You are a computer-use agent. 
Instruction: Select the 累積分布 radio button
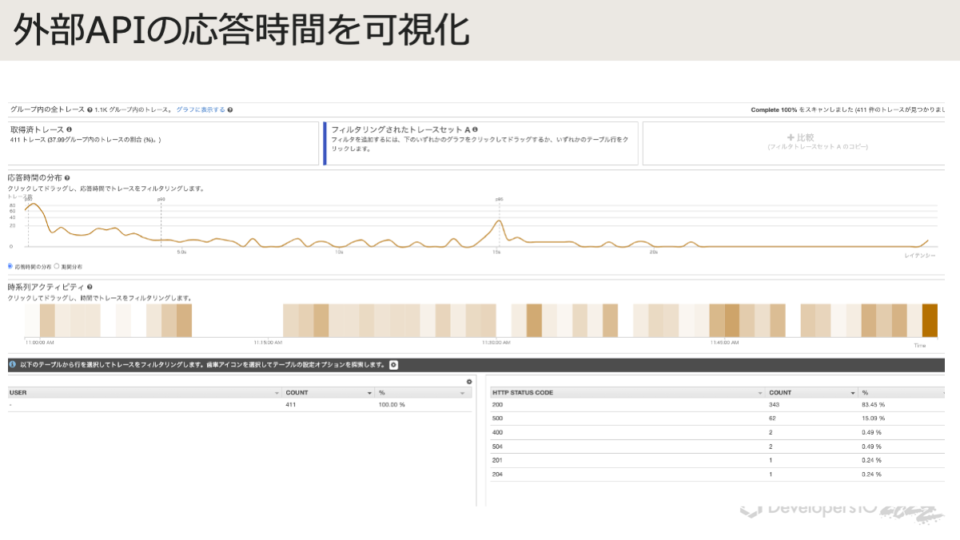pos(56,267)
